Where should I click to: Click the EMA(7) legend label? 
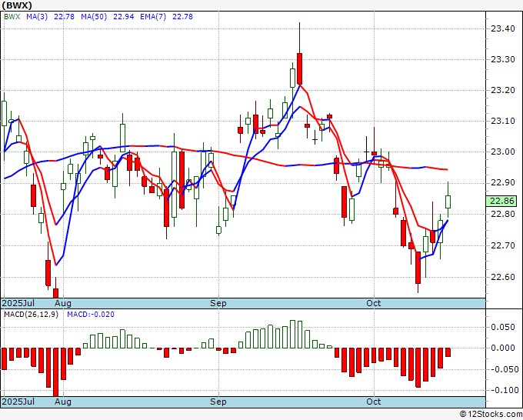(x=153, y=17)
